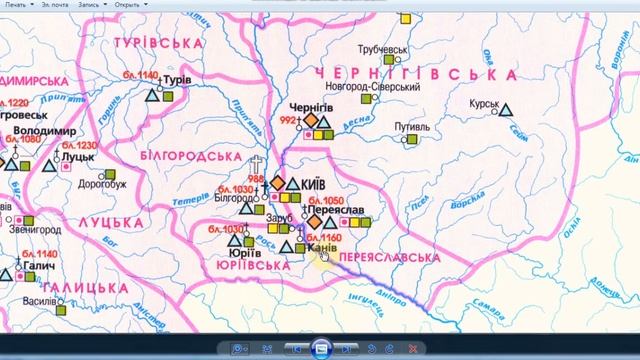Click the Тетерів river label
This screenshot has height=360, width=640.
191,200
